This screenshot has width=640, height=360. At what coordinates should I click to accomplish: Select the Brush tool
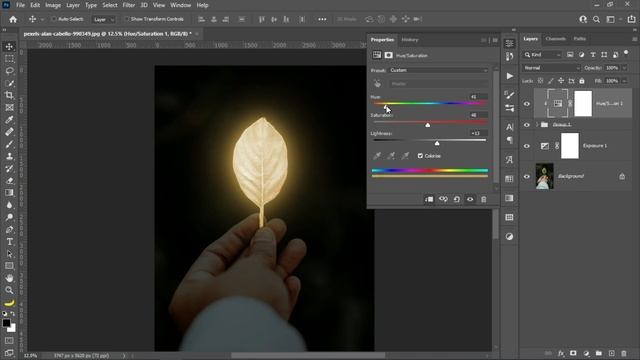tap(9, 144)
